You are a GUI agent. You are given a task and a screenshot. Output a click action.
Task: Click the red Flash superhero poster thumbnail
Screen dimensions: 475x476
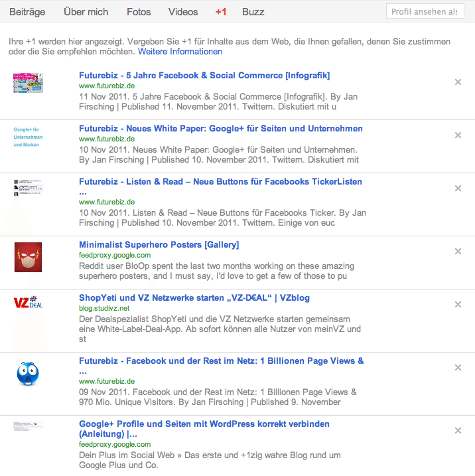coord(28,257)
